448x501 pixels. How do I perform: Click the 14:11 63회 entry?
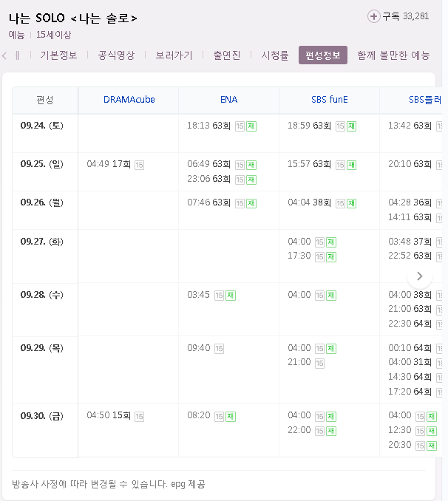pyautogui.click(x=410, y=217)
